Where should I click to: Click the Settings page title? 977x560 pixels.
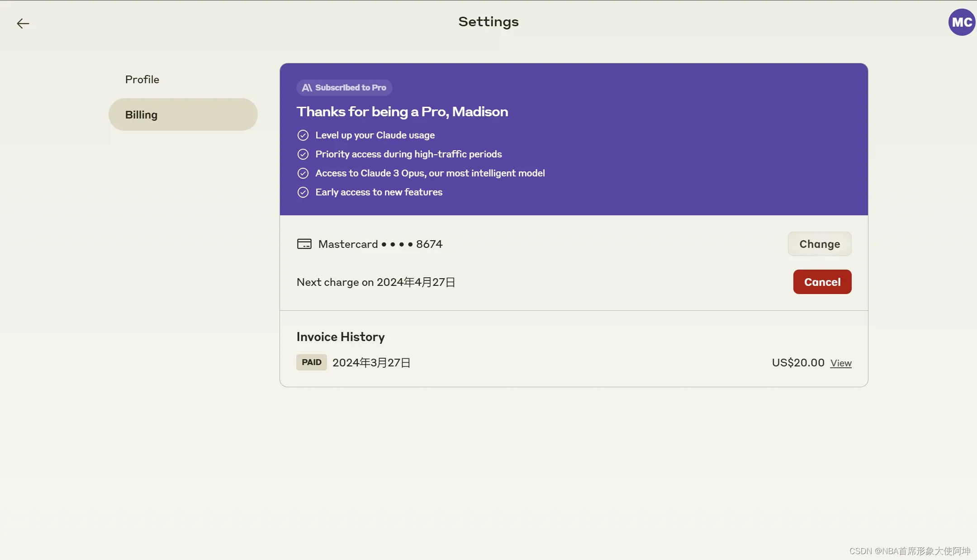click(x=488, y=22)
